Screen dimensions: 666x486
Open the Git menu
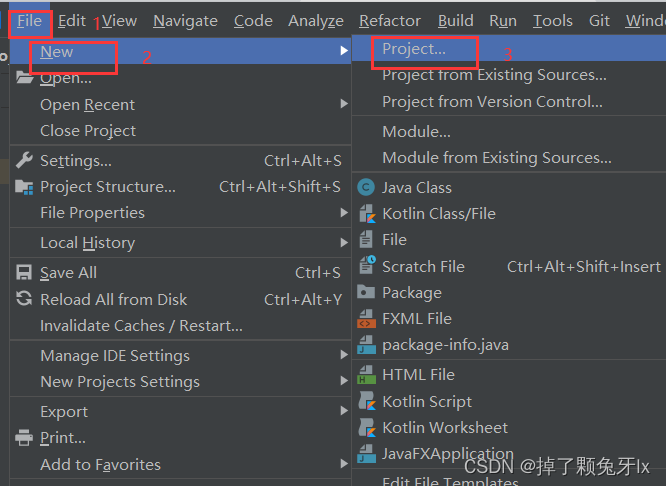point(599,21)
